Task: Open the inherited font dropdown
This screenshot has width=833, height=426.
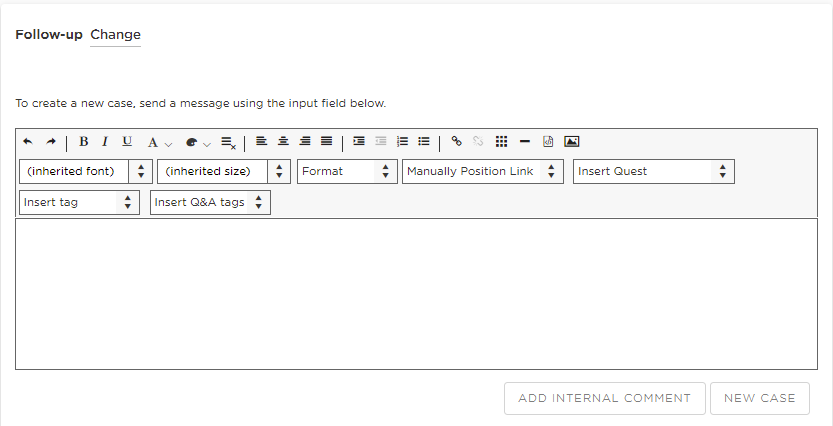Action: 86,172
